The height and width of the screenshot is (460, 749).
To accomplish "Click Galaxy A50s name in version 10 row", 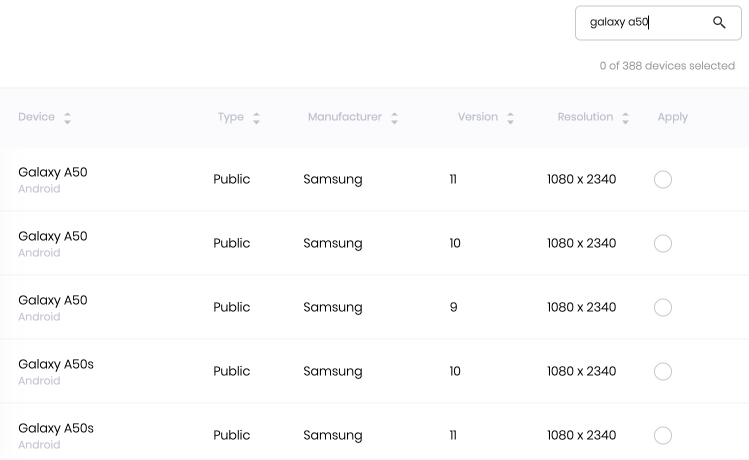I will tap(56, 364).
